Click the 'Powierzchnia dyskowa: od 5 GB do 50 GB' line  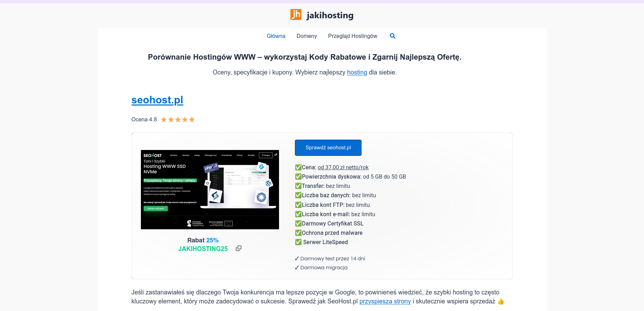350,177
